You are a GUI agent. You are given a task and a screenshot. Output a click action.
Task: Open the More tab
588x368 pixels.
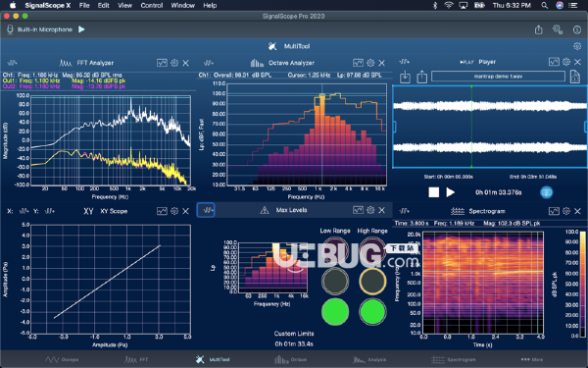click(x=532, y=360)
